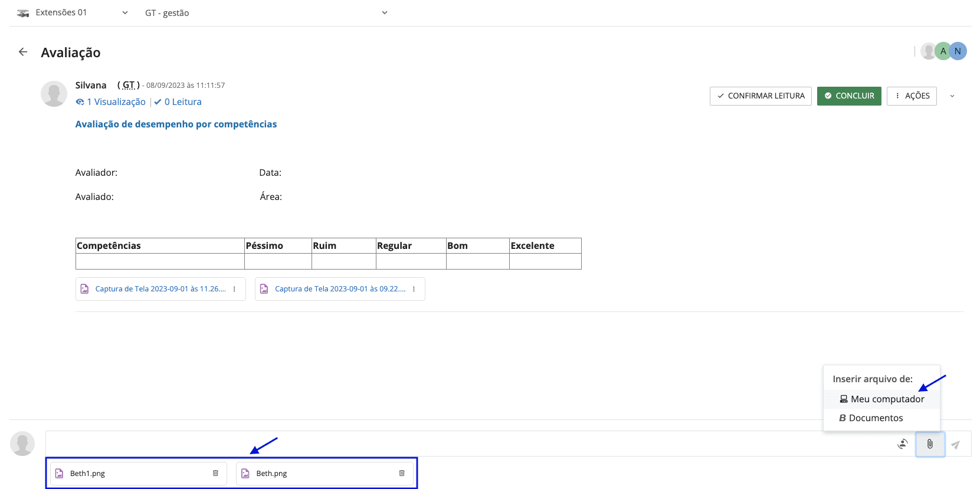The image size is (980, 489).
Task: Click the paperclip attach file icon
Action: pyautogui.click(x=930, y=444)
